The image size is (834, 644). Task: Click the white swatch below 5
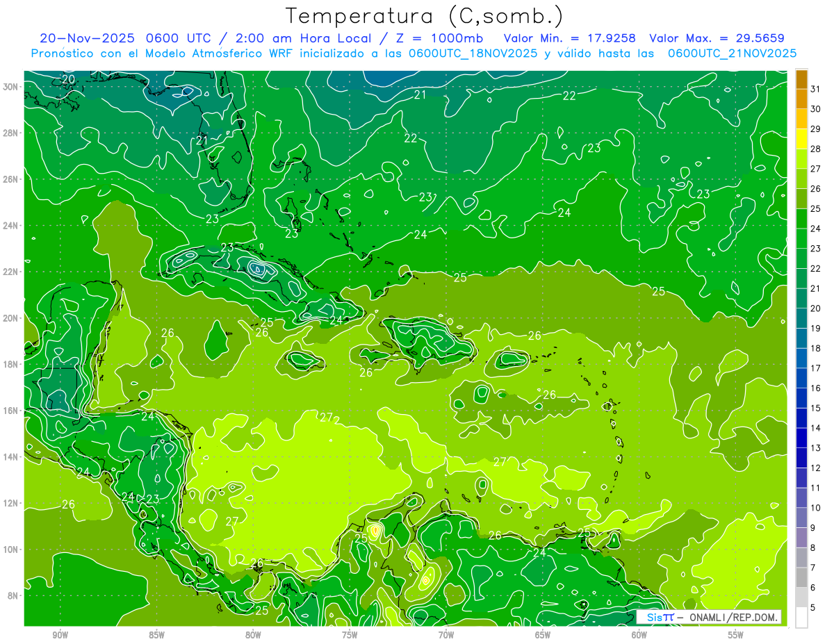(x=801, y=617)
